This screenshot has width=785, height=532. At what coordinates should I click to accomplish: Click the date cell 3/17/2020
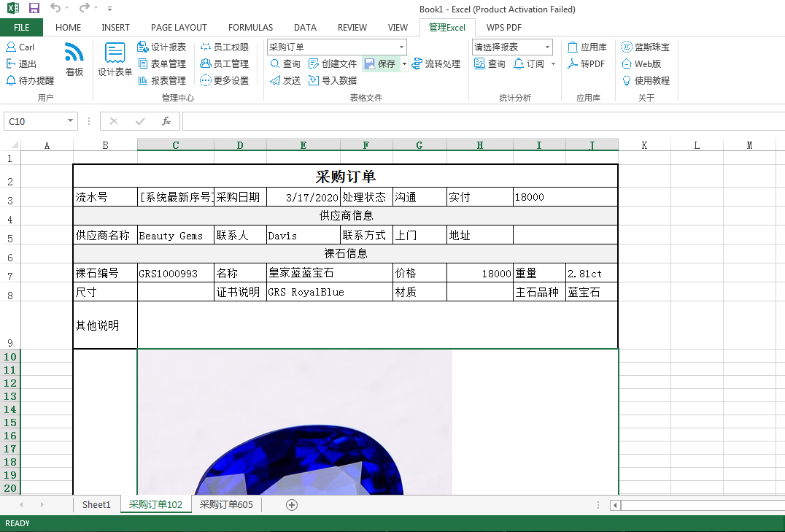[x=303, y=197]
